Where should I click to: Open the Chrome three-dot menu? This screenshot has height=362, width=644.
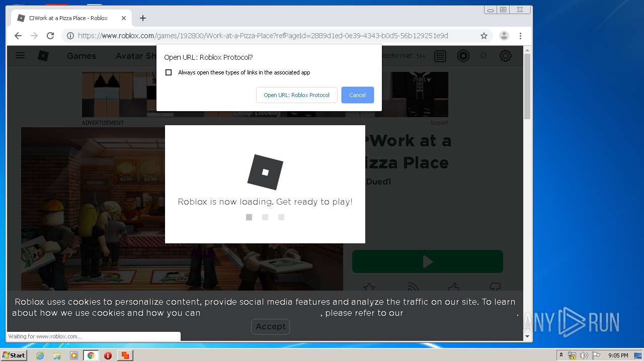pos(520,36)
